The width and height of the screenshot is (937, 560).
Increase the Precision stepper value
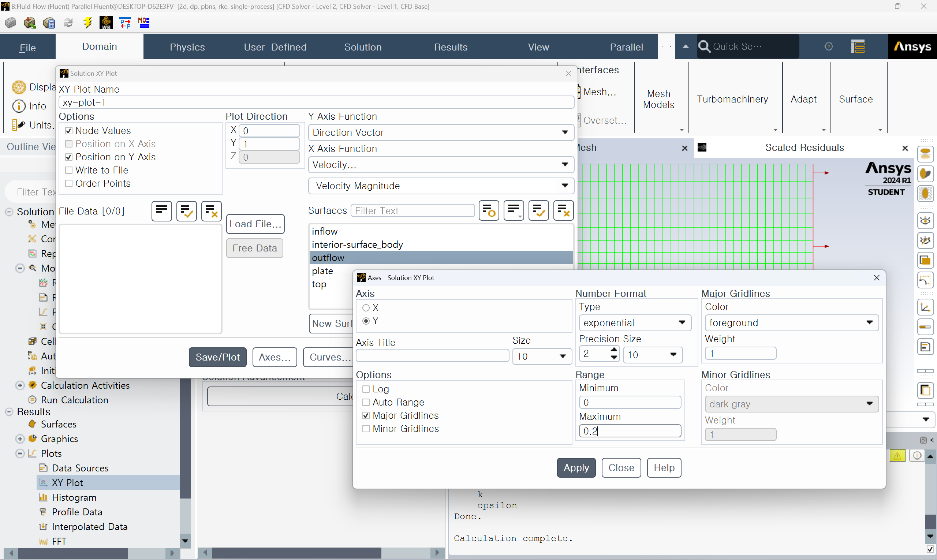[x=614, y=350]
